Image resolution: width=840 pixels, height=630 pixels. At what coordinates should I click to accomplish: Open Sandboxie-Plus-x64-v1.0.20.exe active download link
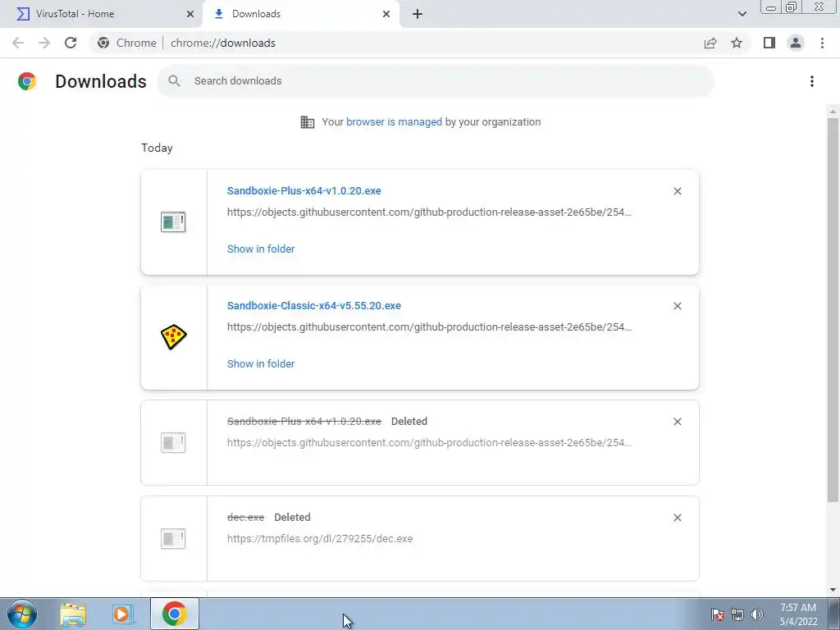tap(304, 190)
